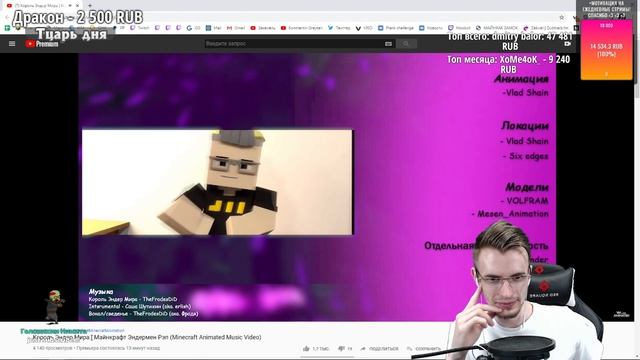
Task: Click the video player showing the credits animation
Action: [317, 187]
